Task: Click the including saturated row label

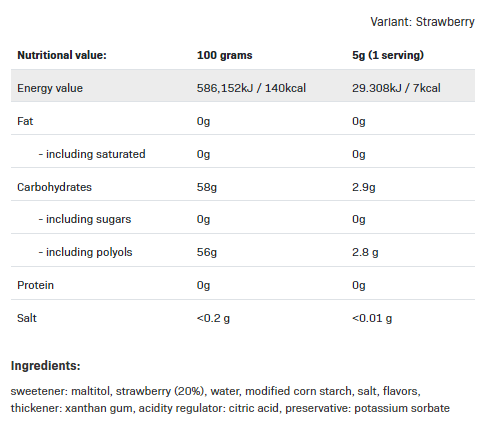Action: click(92, 154)
